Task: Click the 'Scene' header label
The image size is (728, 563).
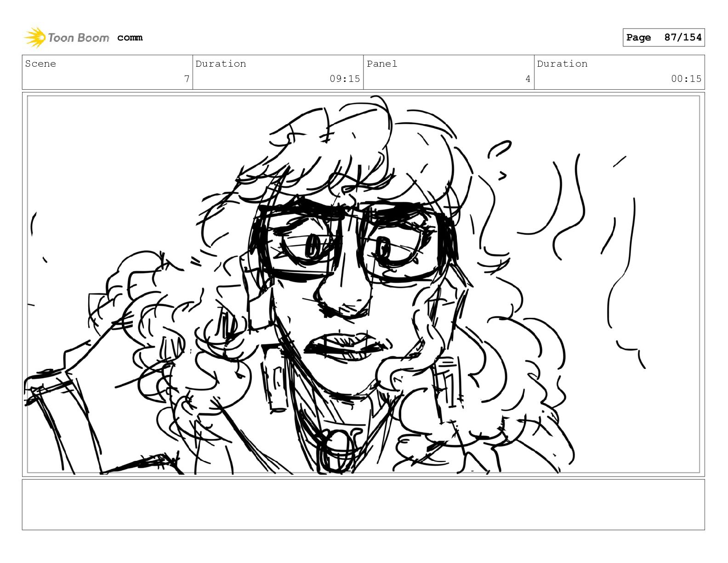Action: tap(40, 63)
